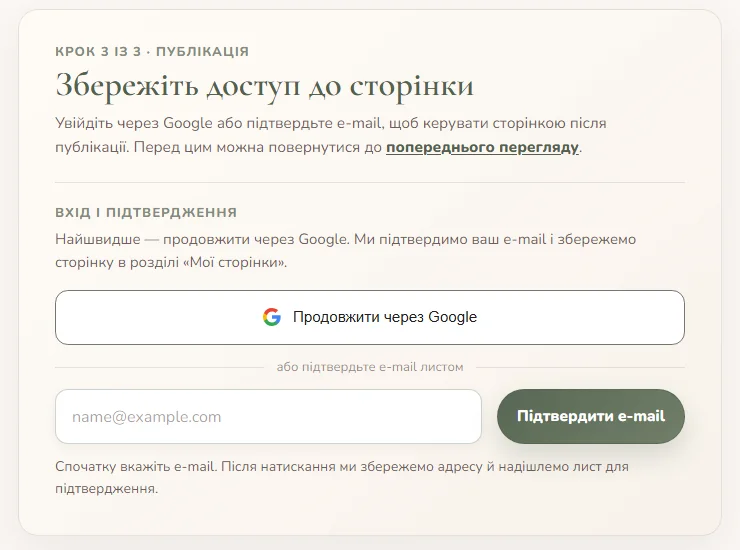This screenshot has width=740, height=550.
Task: Click the 'Вхід і підтвердження' section title
Action: (x=146, y=212)
